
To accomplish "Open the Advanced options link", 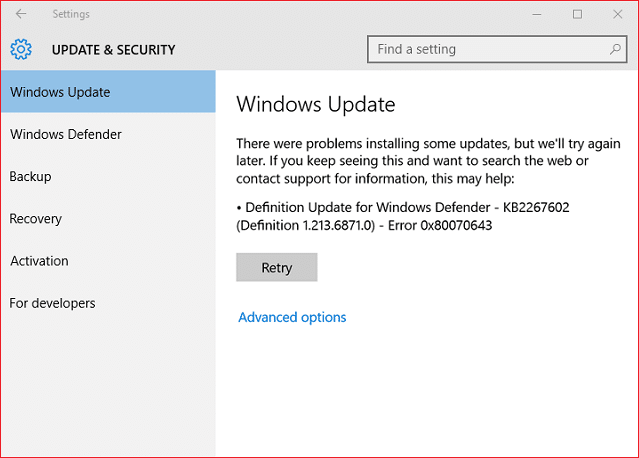I will (x=292, y=317).
